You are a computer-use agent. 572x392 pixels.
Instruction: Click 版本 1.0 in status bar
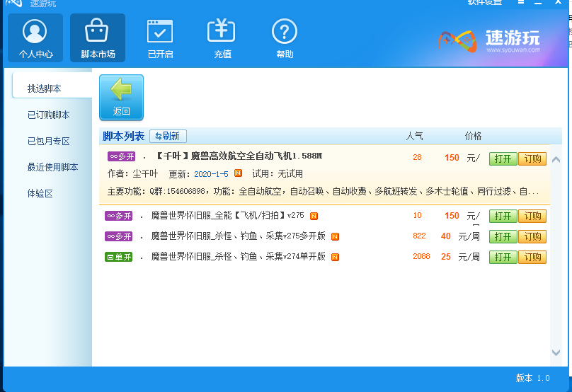click(x=532, y=378)
